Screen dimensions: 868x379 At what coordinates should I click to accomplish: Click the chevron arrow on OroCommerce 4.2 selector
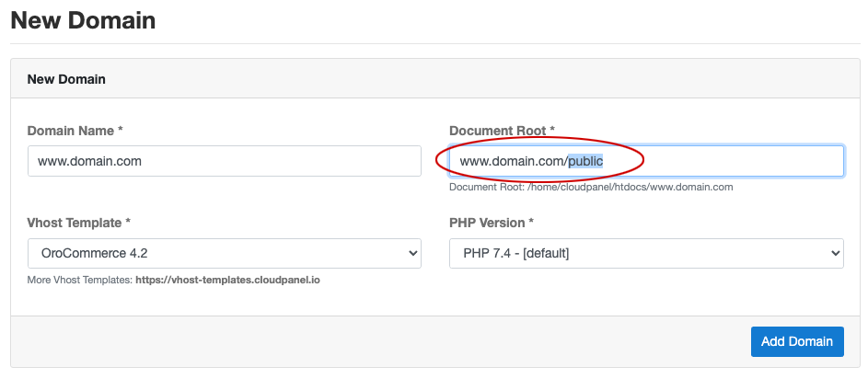pyautogui.click(x=412, y=253)
